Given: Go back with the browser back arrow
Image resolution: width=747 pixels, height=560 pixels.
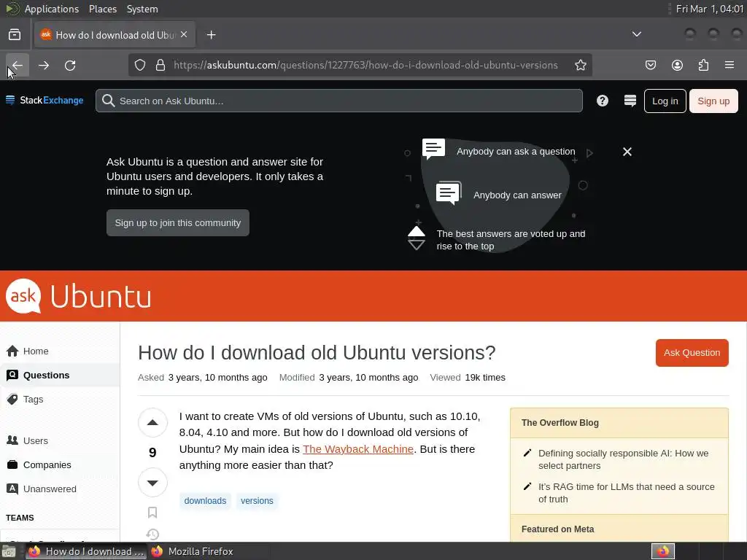Looking at the screenshot, I should [18, 65].
